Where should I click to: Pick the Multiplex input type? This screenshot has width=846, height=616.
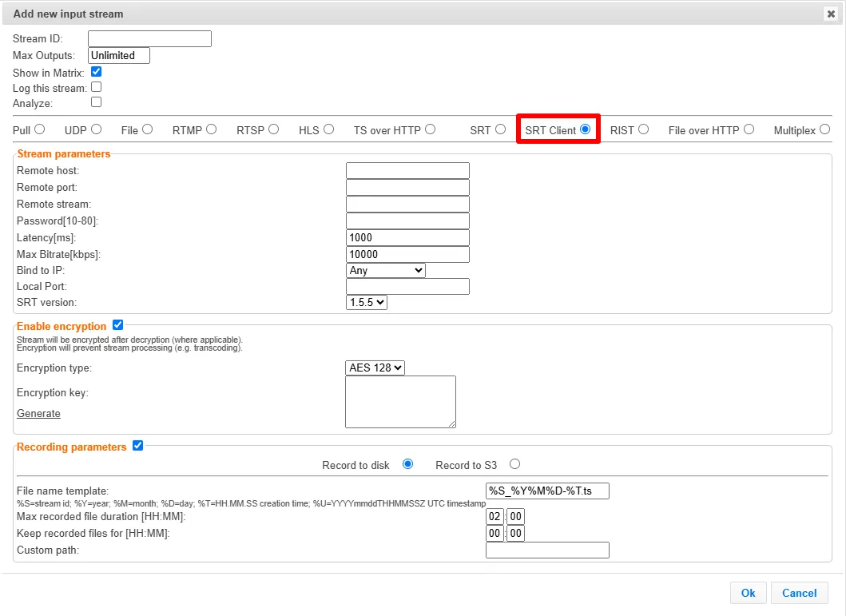tap(825, 129)
